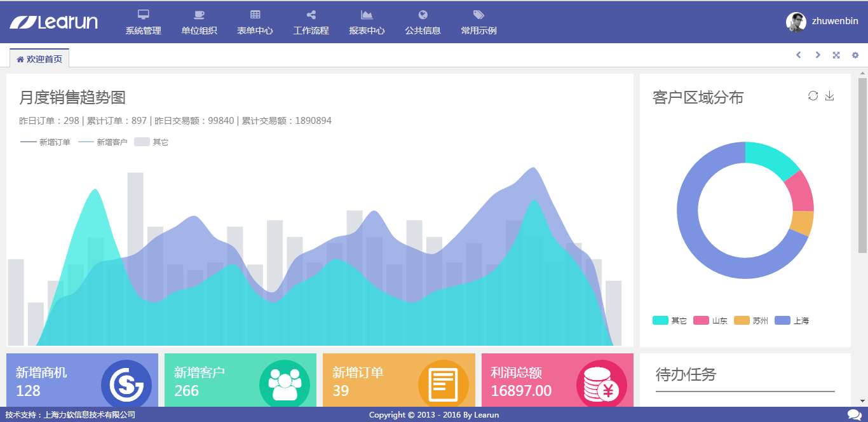This screenshot has height=422, width=868.
Task: Click the zhuwenbin user avatar
Action: 796,22
